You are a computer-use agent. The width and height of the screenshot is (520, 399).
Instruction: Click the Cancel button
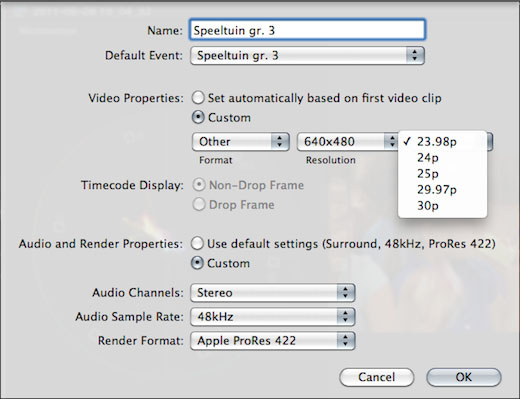pyautogui.click(x=377, y=377)
